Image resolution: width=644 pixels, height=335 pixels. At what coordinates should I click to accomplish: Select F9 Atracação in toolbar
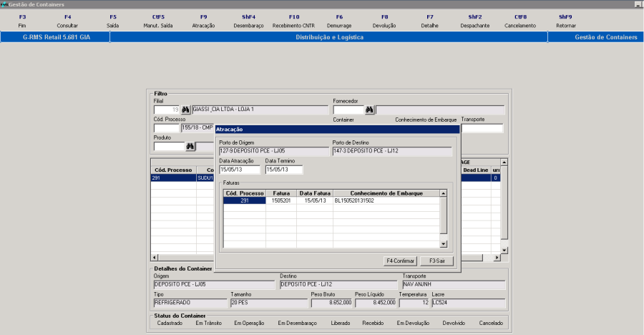[x=203, y=21]
